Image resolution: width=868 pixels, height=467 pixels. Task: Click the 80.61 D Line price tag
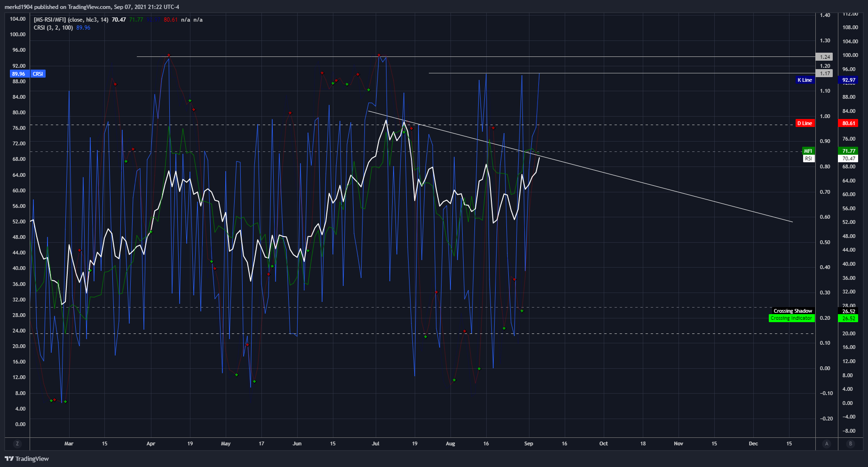click(849, 123)
